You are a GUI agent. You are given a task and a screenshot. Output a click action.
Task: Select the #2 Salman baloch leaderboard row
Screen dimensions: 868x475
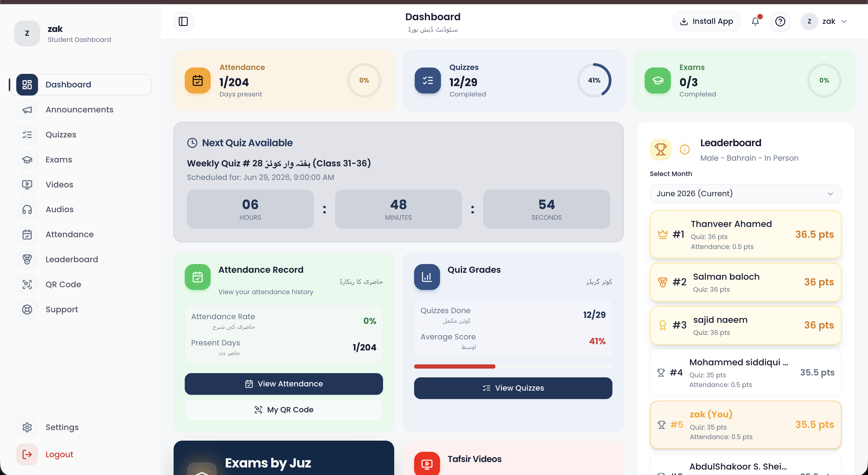pyautogui.click(x=745, y=282)
